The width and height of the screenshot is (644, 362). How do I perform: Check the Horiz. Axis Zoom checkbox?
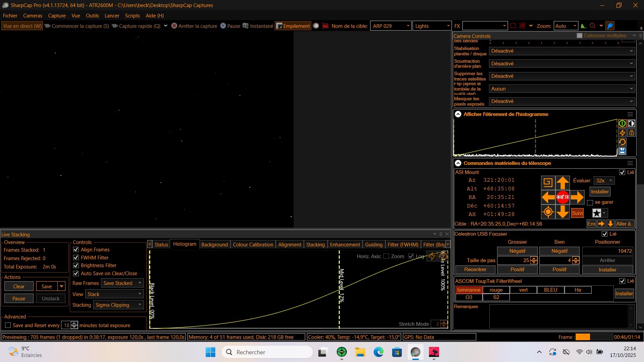point(386,256)
